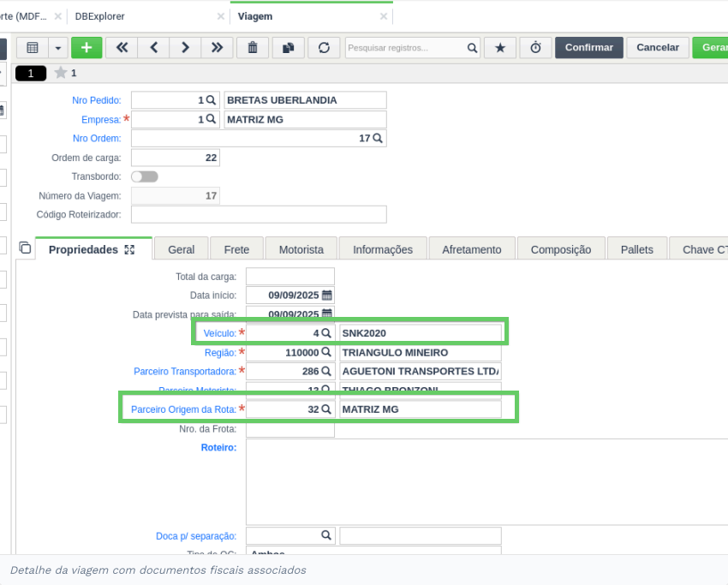
Task: Click the Veículo link label
Action: (x=219, y=333)
